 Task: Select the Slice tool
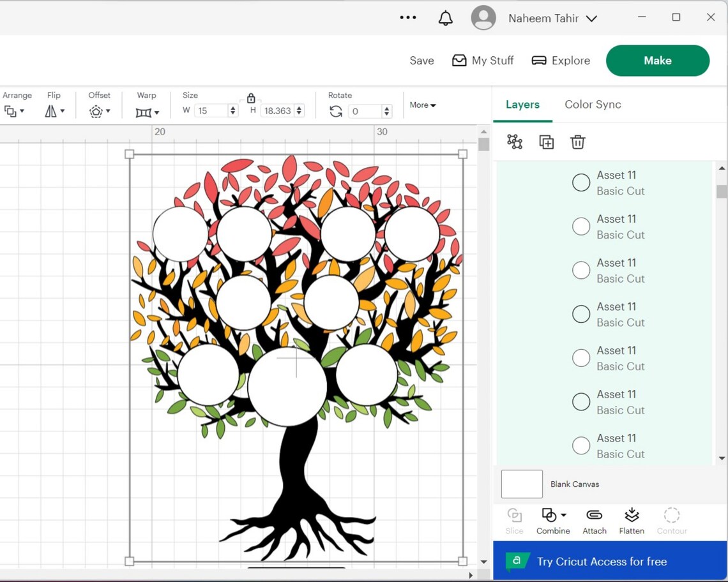514,520
